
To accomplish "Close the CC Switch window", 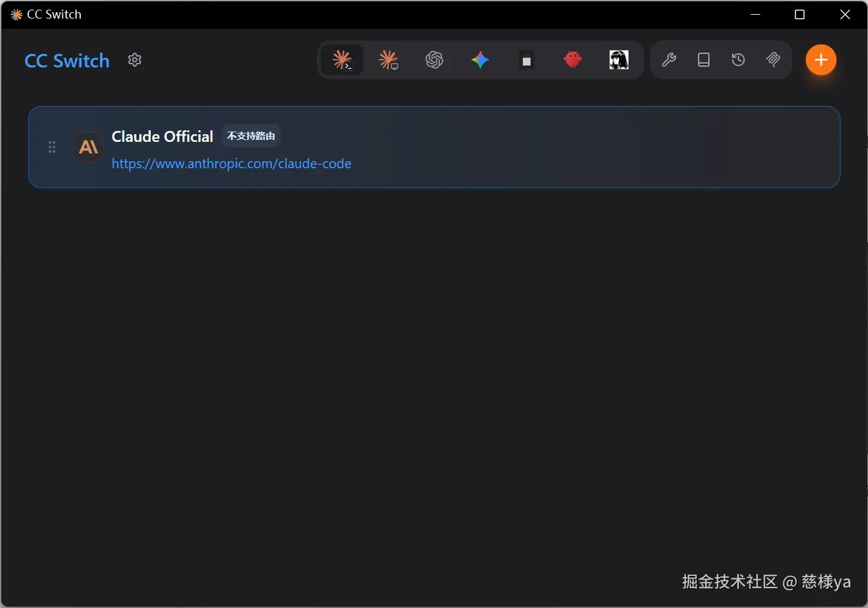I will point(845,14).
